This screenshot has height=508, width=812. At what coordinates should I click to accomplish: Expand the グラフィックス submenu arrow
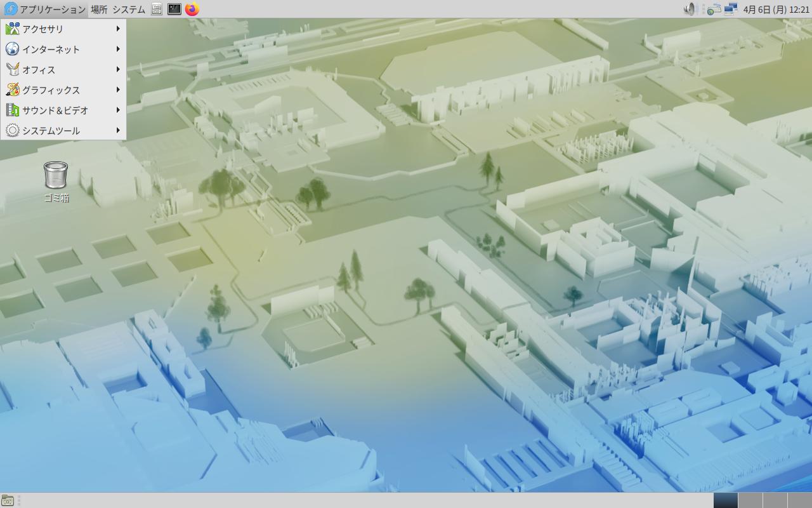click(x=118, y=90)
